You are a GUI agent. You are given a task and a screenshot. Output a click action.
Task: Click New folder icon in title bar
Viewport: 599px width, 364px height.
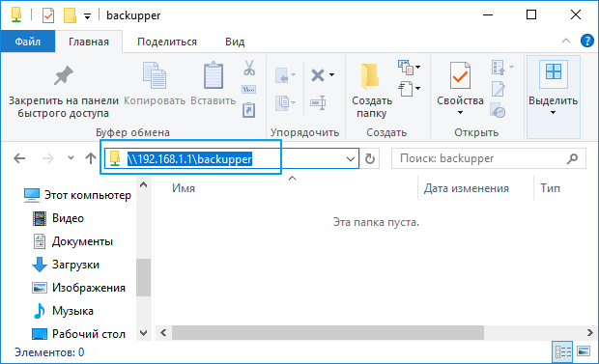coord(70,15)
